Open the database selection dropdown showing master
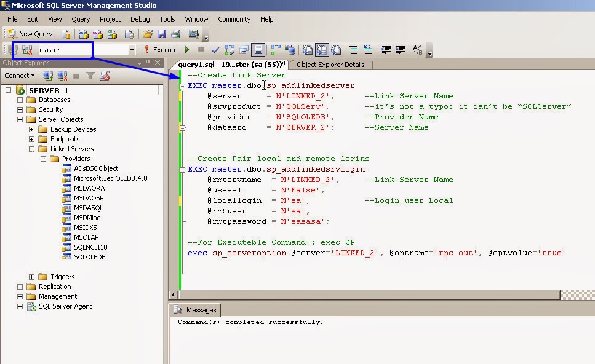595x364 pixels. [x=132, y=50]
